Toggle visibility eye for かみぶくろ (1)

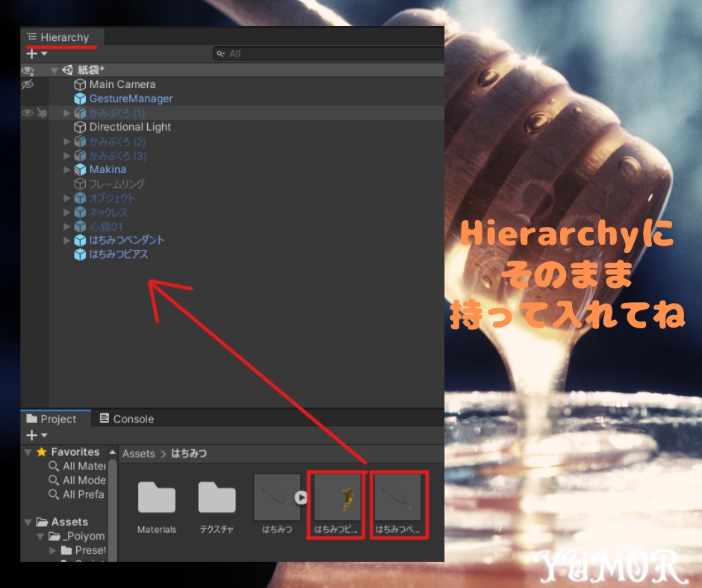coord(28,113)
